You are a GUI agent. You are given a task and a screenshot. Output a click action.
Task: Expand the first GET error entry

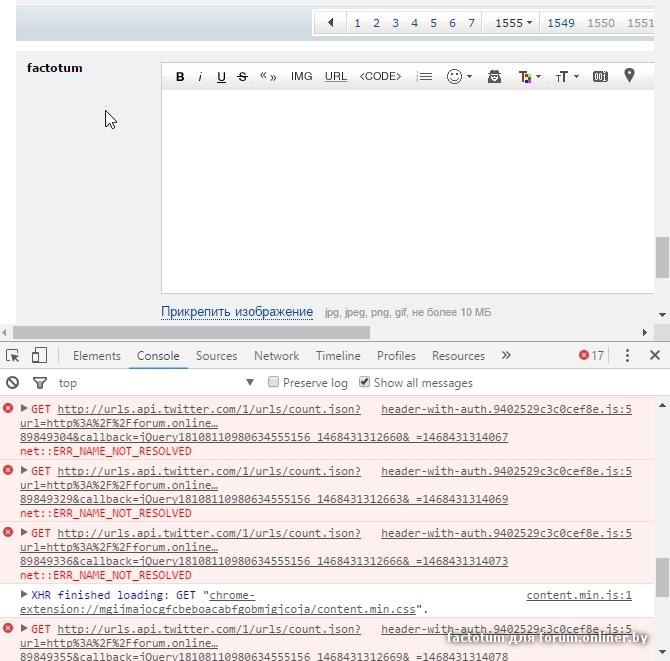tap(24, 409)
